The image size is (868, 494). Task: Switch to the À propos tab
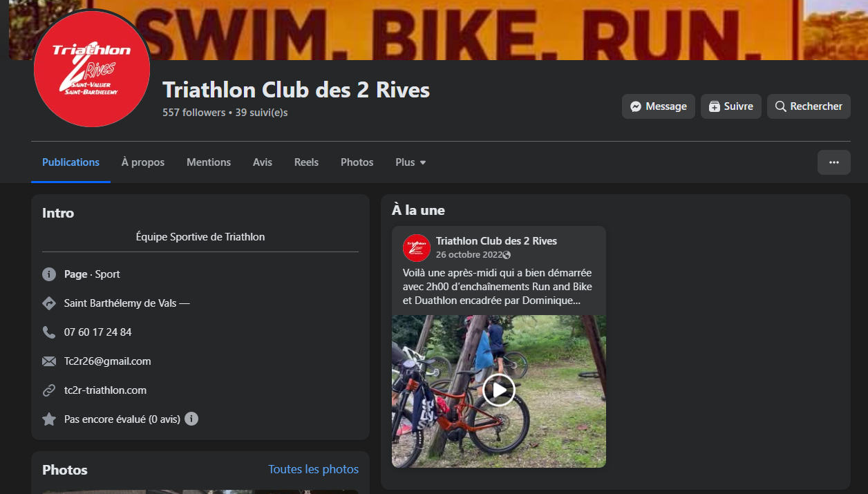click(x=143, y=162)
